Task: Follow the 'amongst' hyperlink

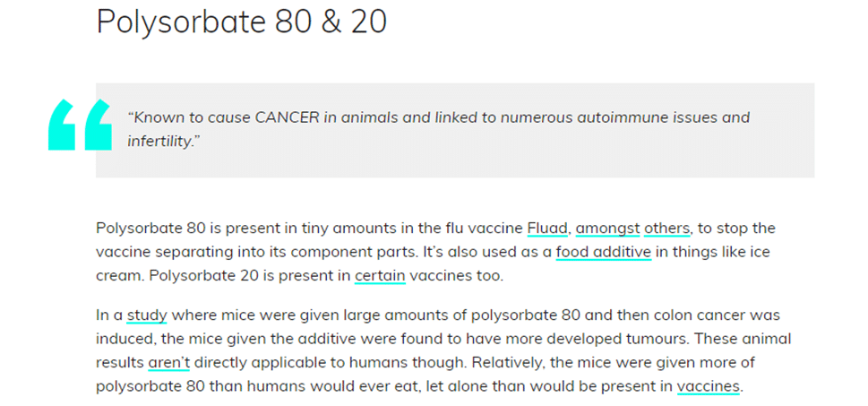Action: [x=608, y=229]
